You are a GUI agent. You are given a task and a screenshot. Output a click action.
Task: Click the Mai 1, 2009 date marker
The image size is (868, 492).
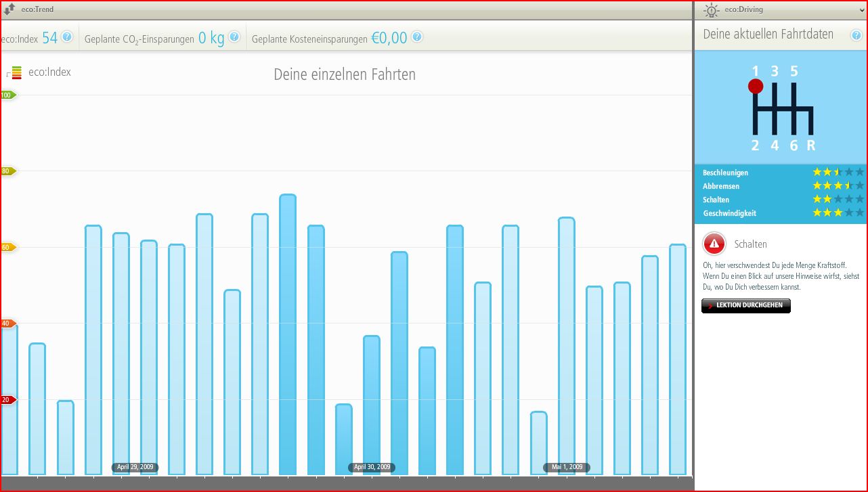567,468
